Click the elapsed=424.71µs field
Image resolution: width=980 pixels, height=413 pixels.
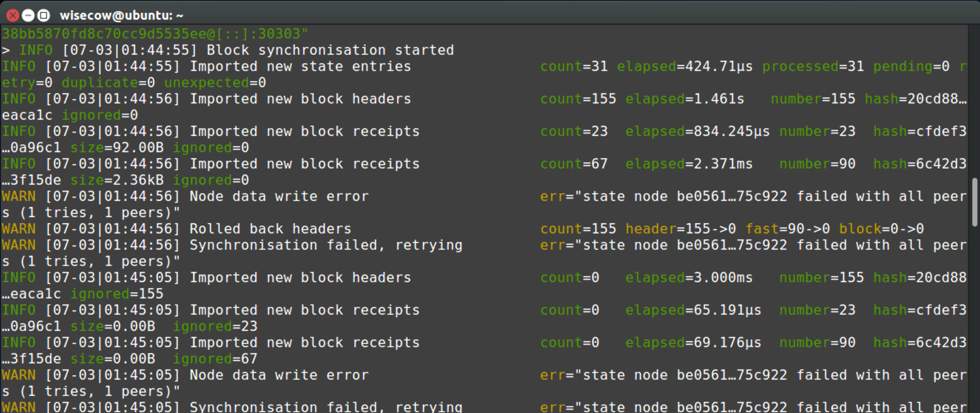685,66
